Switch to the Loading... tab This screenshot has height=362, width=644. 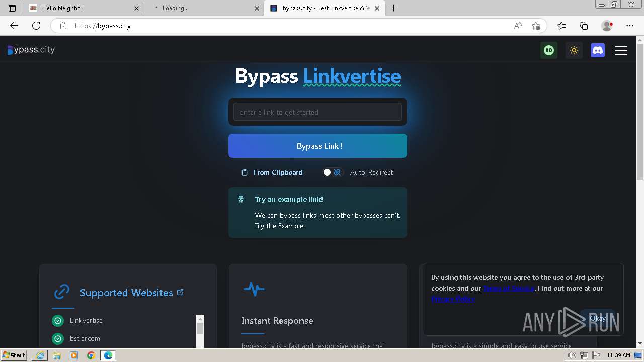(204, 8)
